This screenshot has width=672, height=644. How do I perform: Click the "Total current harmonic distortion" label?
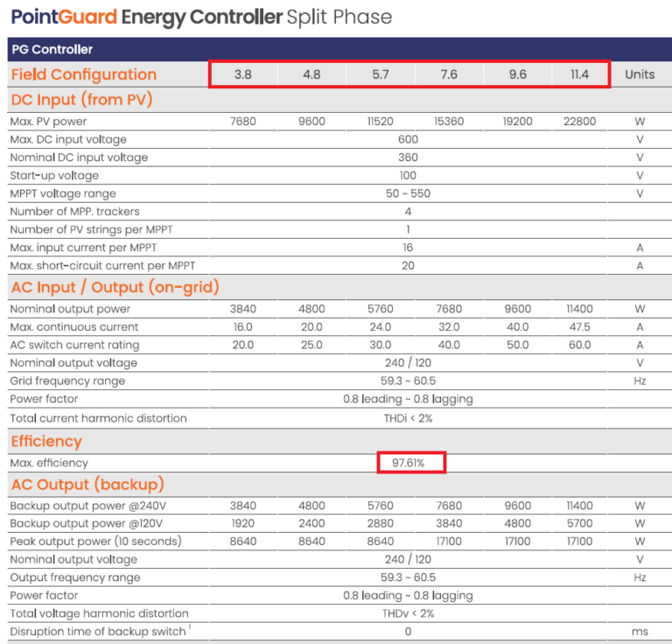[x=99, y=418]
